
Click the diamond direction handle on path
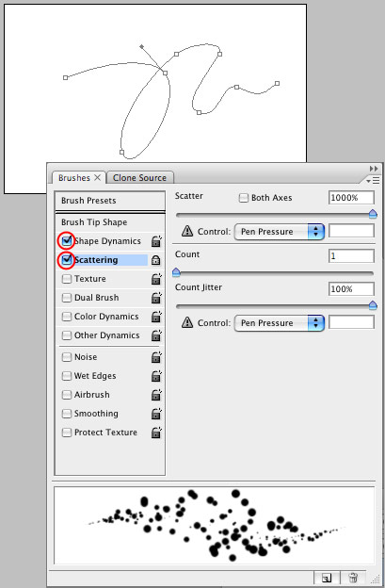pos(141,46)
